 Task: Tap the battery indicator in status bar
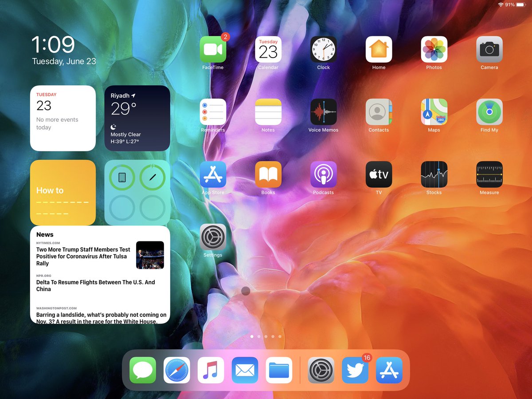pyautogui.click(x=520, y=4)
